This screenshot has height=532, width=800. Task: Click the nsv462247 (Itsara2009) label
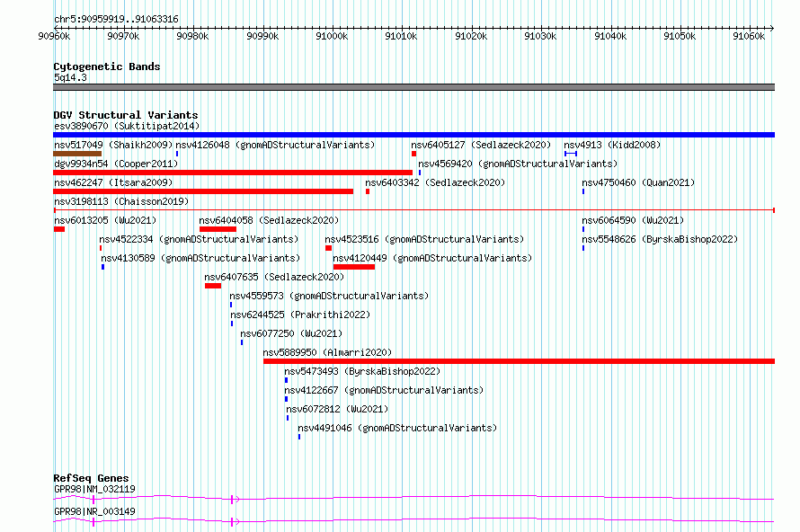point(113,182)
